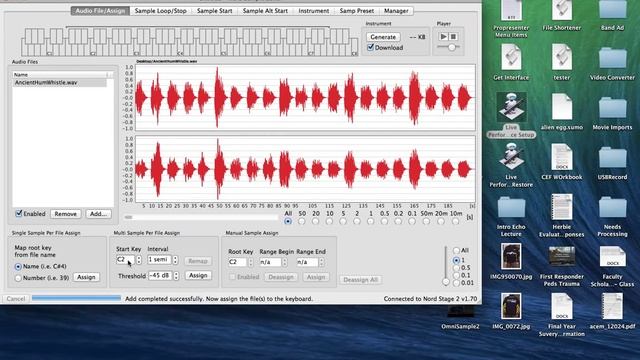Click Assign in Multi Sample Per File
The width and height of the screenshot is (640, 360).
coord(198,276)
